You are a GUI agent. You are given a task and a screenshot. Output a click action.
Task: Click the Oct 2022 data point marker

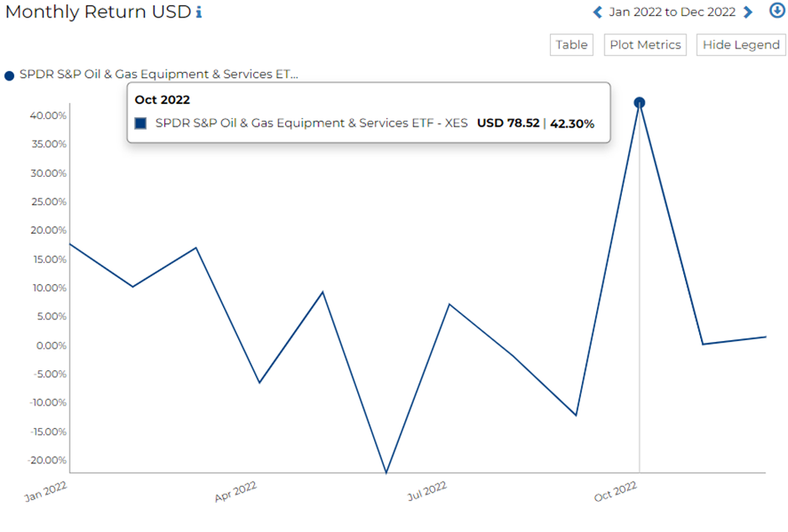(x=640, y=102)
